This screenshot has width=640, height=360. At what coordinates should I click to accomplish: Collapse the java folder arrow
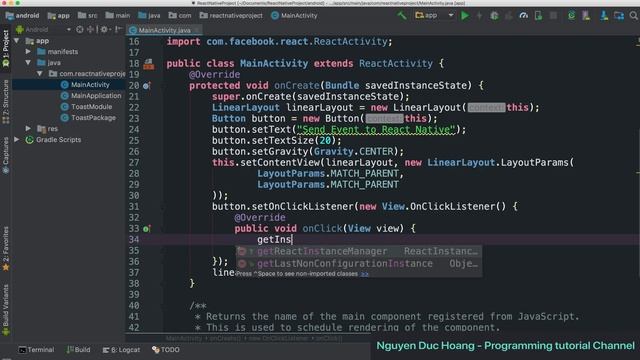click(x=28, y=62)
